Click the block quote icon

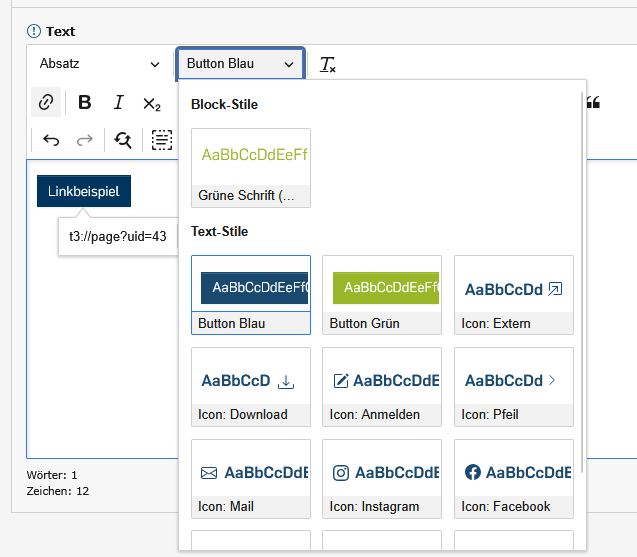593,103
